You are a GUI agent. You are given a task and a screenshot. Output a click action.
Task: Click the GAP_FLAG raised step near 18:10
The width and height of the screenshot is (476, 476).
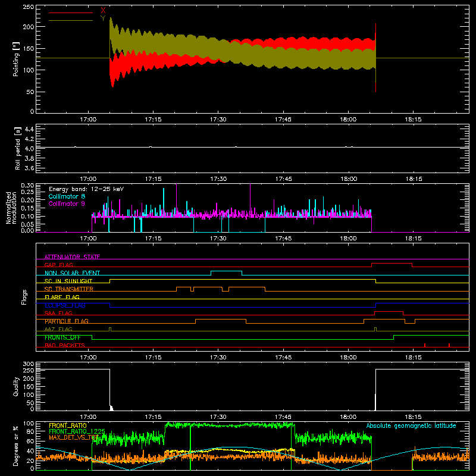coord(392,264)
